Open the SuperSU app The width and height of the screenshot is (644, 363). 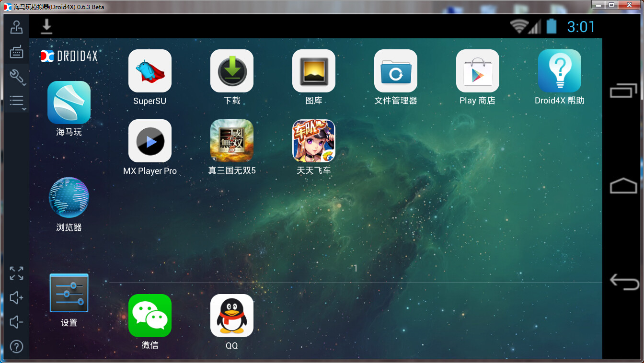pos(150,71)
